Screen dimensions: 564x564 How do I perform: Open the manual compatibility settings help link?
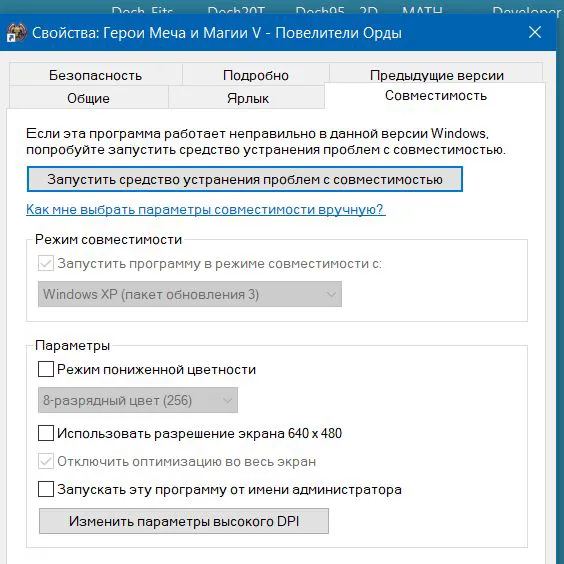[206, 209]
